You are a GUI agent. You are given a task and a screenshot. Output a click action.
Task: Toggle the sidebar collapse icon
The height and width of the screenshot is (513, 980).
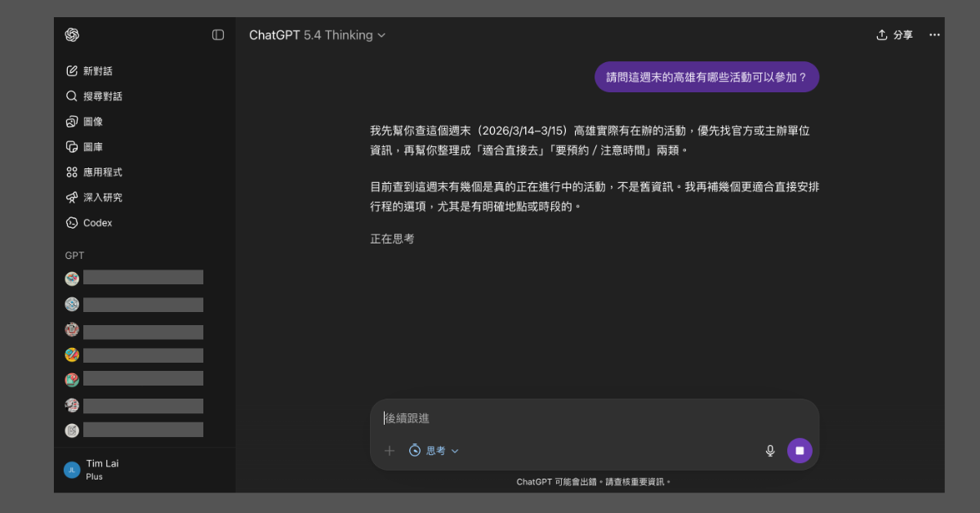[x=218, y=35]
